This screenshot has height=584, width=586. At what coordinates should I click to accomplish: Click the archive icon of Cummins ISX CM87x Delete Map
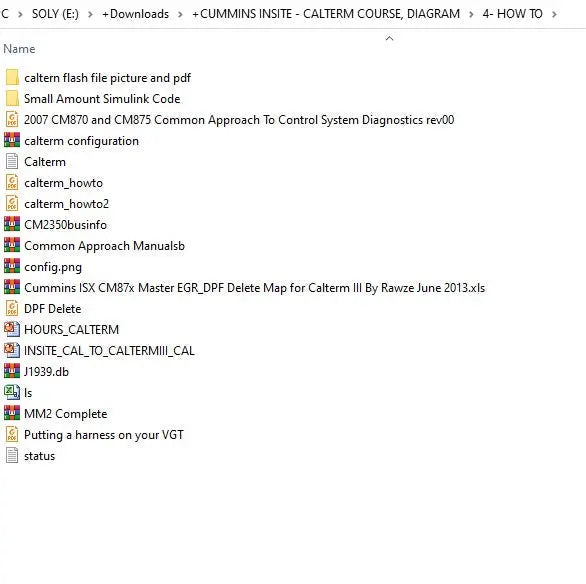[12, 288]
